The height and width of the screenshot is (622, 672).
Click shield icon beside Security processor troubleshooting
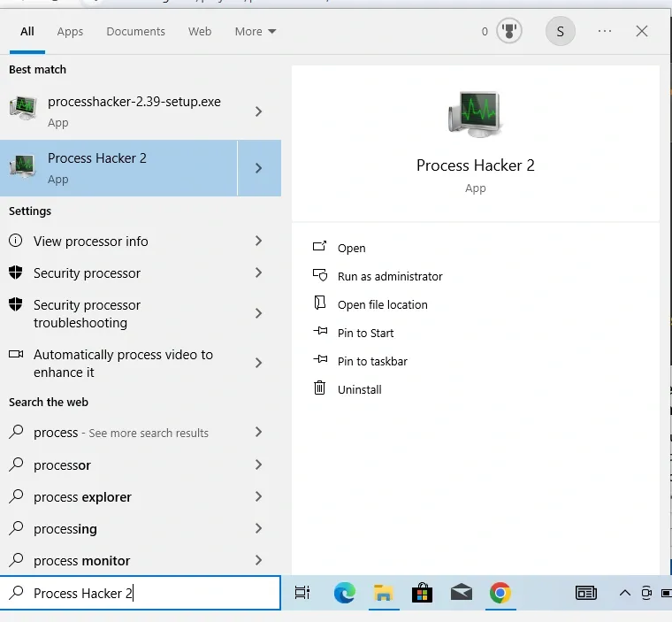point(15,304)
